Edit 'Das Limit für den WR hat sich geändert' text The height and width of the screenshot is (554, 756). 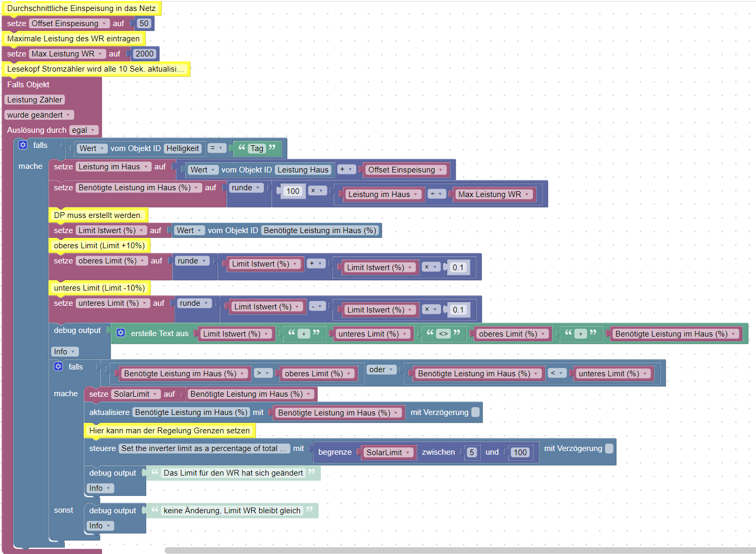[x=233, y=473]
